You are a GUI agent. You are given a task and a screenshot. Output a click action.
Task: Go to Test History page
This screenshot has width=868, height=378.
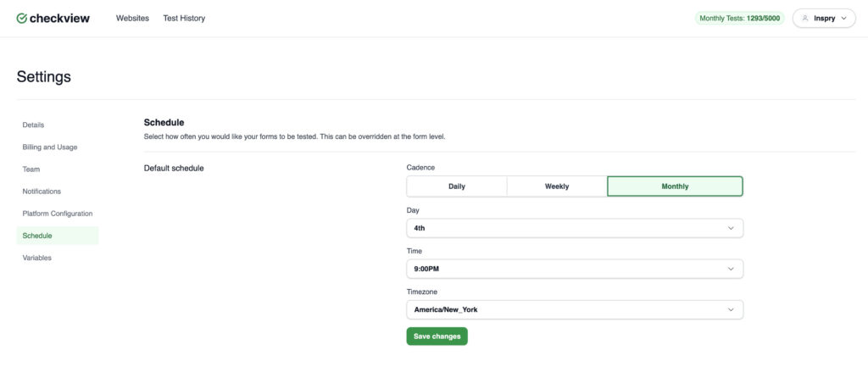(184, 18)
